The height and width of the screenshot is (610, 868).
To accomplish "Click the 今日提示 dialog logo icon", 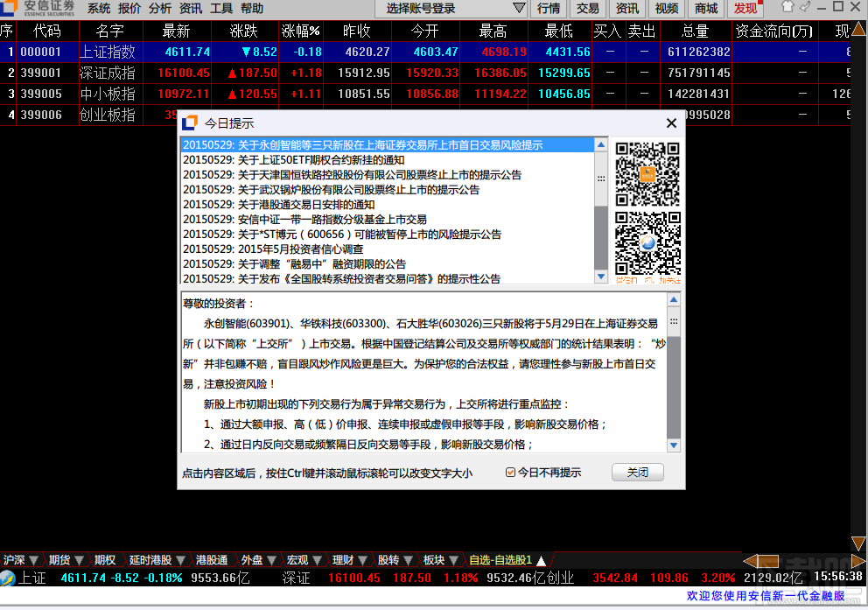I will (x=190, y=123).
